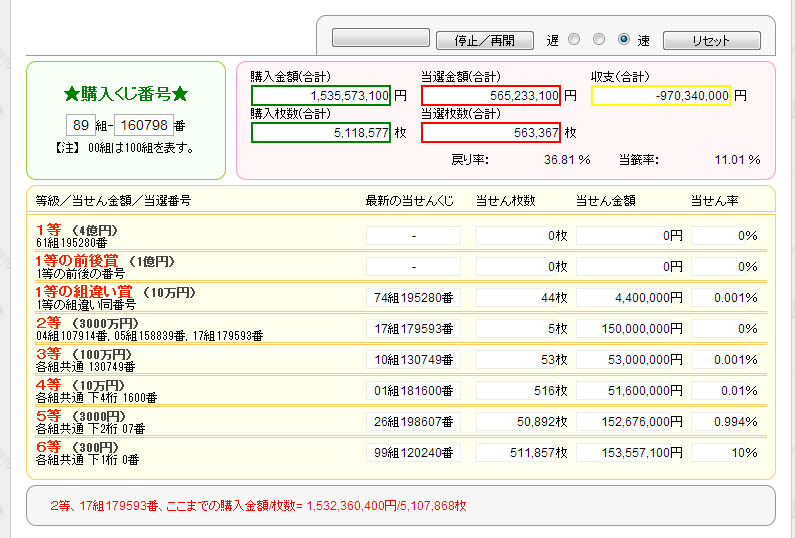Click the red 2等 status message at bottom

pos(258,506)
